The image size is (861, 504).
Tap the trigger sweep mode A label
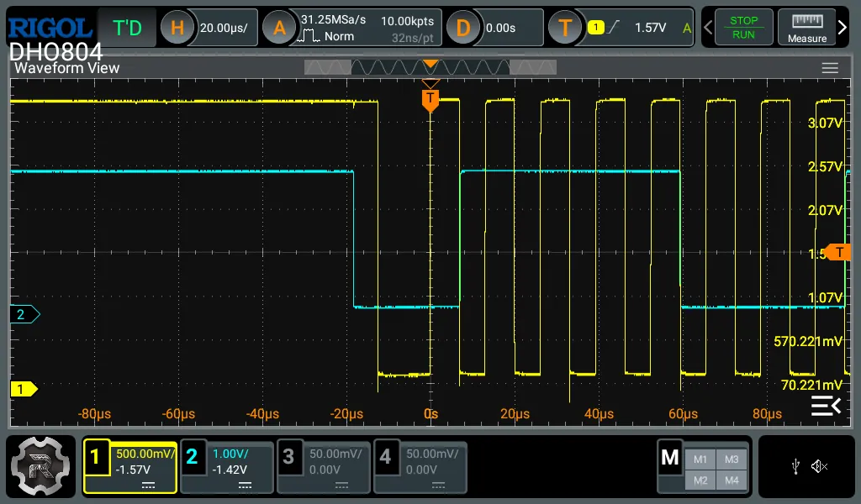686,28
